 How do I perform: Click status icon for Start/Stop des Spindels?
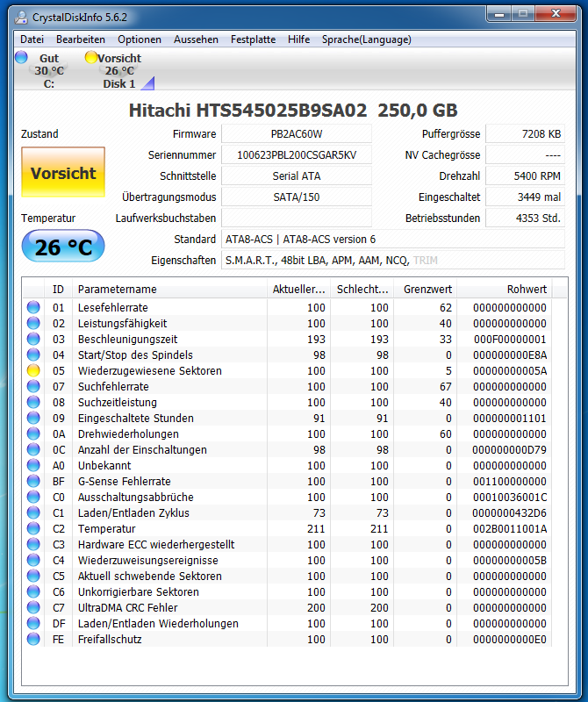[33, 355]
